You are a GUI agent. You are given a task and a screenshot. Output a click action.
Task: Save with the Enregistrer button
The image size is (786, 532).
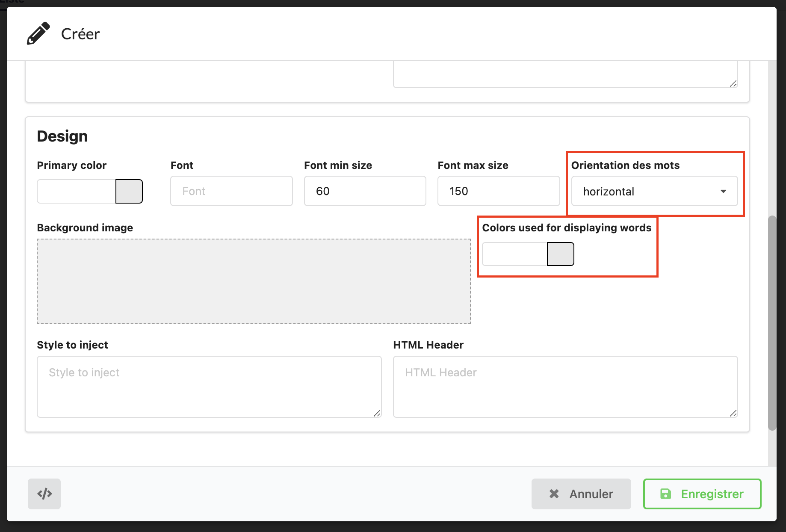[702, 494]
